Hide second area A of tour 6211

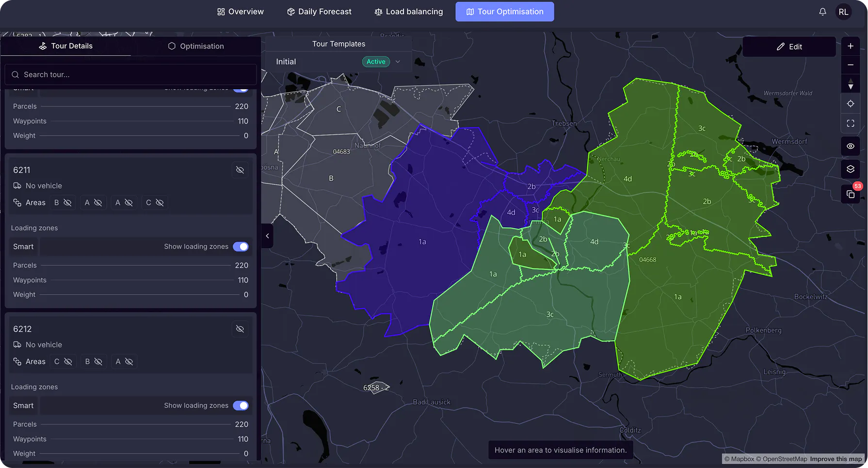pos(129,203)
